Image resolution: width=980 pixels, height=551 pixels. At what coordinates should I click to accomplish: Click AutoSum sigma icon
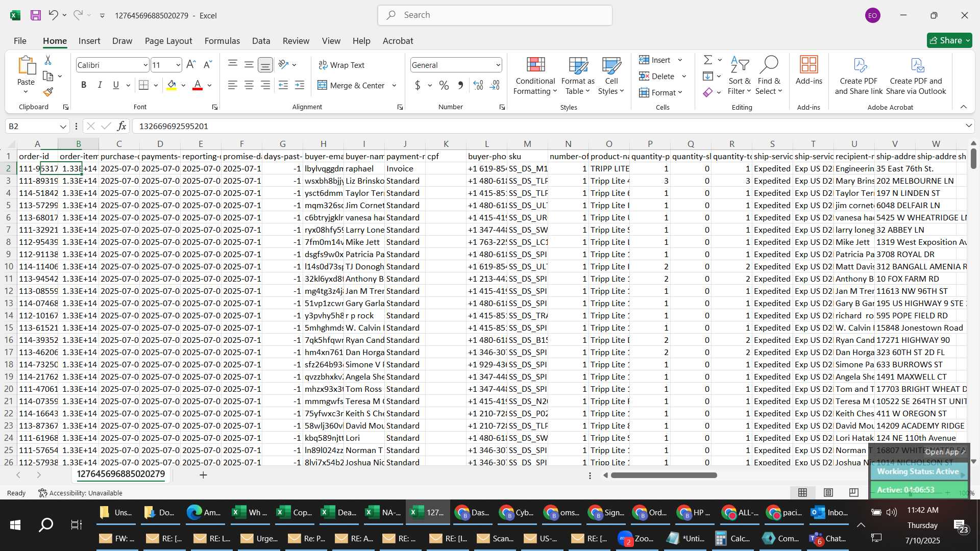708,60
